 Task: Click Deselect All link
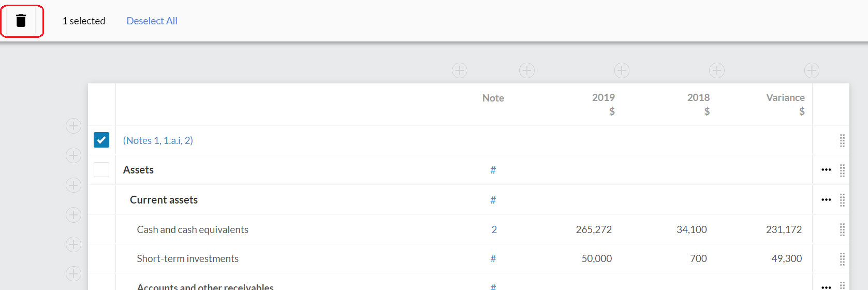tap(152, 21)
